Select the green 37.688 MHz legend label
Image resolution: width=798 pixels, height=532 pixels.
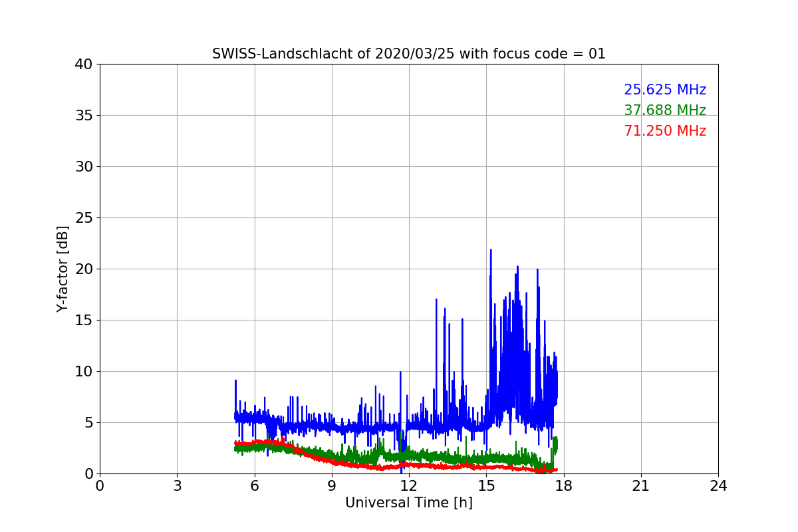(665, 110)
